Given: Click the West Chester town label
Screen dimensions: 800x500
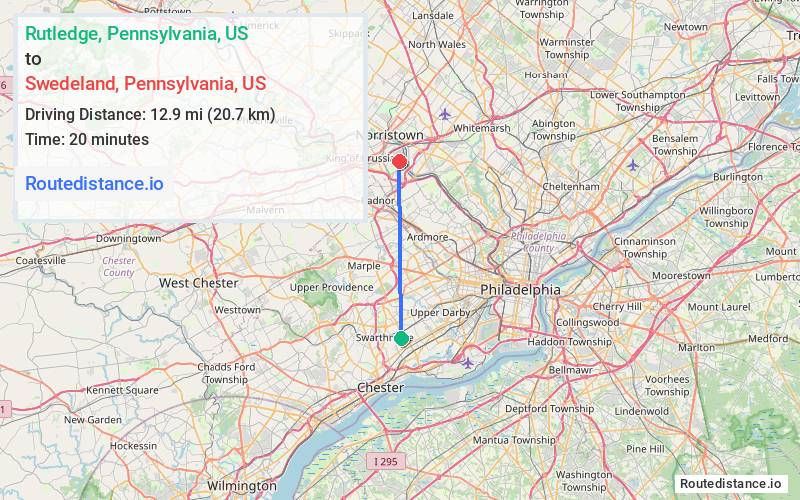Looking at the screenshot, I should coord(198,283).
